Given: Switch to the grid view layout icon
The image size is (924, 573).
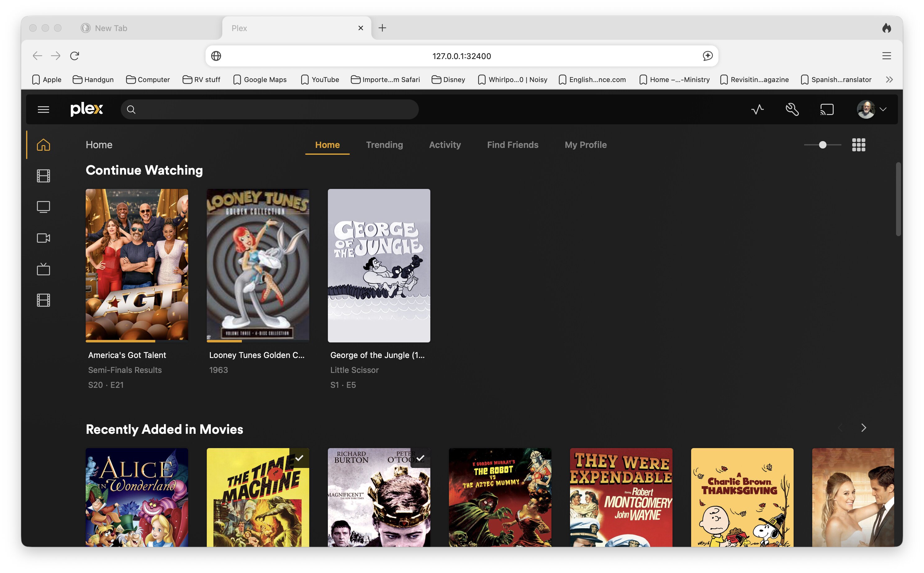Looking at the screenshot, I should pyautogui.click(x=858, y=145).
